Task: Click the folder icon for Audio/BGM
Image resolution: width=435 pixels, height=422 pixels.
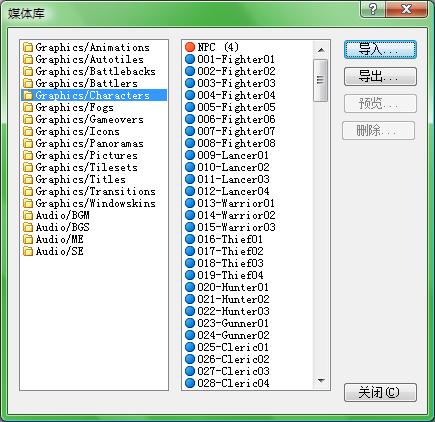Action: point(28,215)
